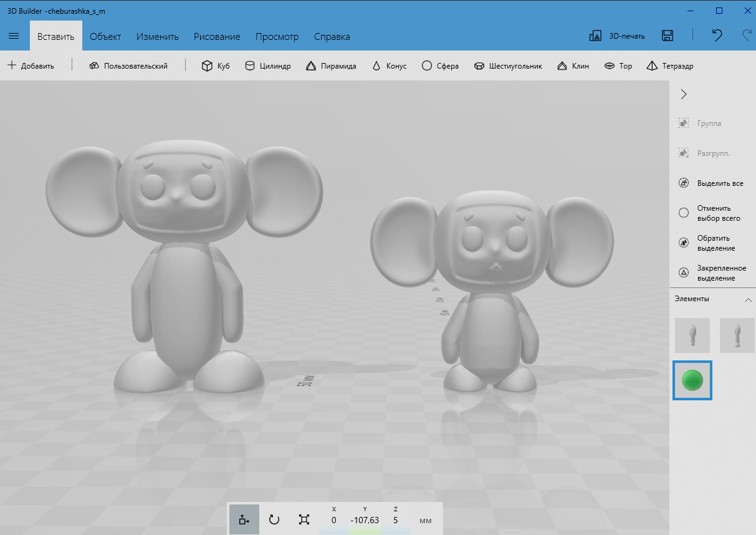The image size is (756, 535).
Task: Open the Add model option
Action: point(31,66)
